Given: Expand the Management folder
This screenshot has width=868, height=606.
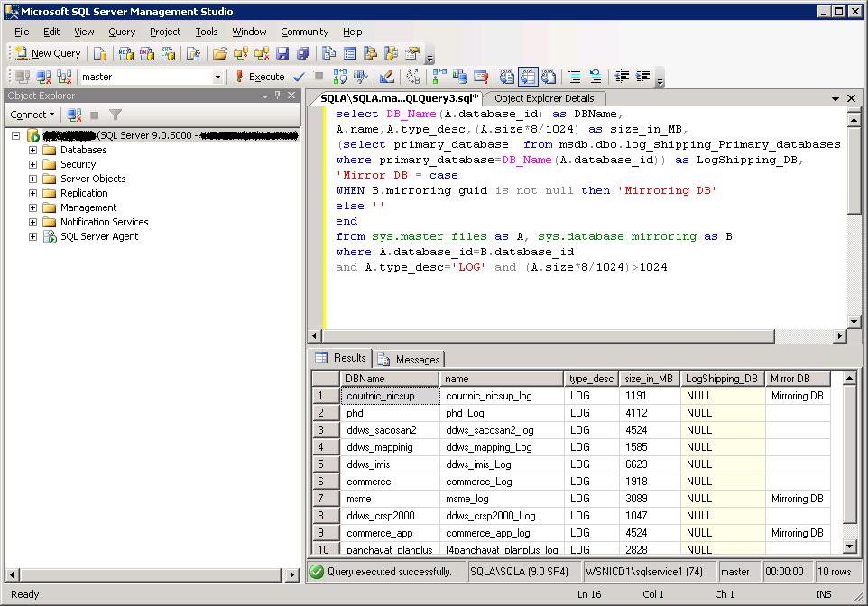Looking at the screenshot, I should pos(32,207).
